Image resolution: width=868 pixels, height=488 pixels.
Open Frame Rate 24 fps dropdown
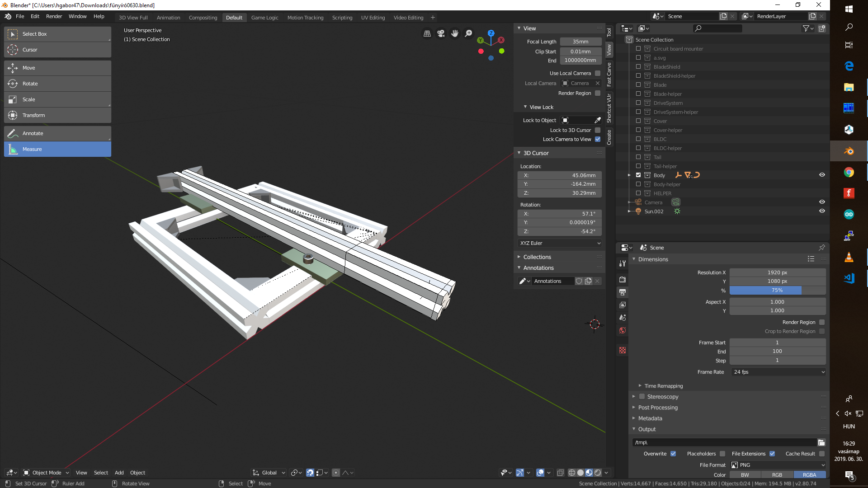pos(778,372)
